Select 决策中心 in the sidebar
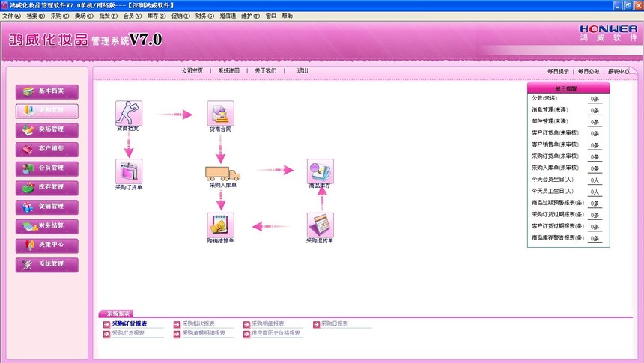The image size is (644, 363). (47, 245)
